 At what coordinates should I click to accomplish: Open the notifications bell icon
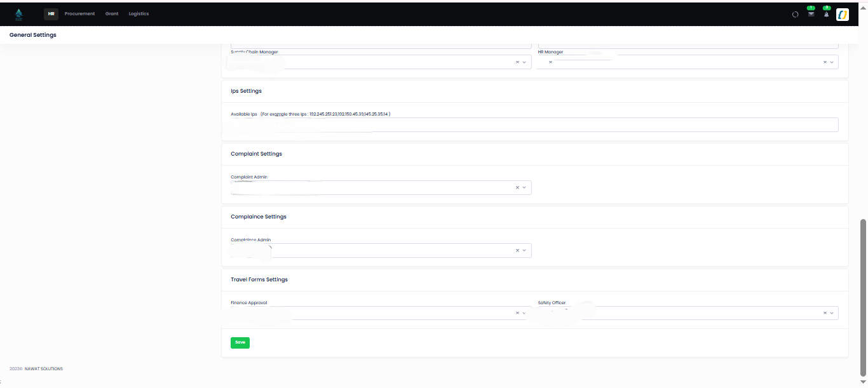pyautogui.click(x=826, y=14)
